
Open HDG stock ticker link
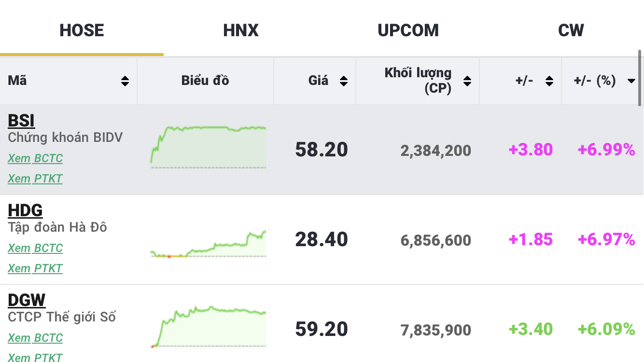point(26,210)
